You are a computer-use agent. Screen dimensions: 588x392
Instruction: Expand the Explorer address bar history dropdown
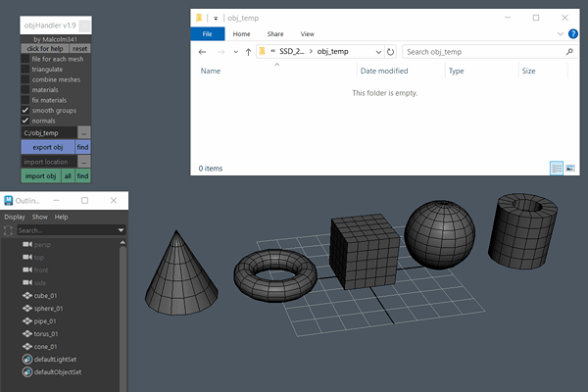click(x=378, y=52)
